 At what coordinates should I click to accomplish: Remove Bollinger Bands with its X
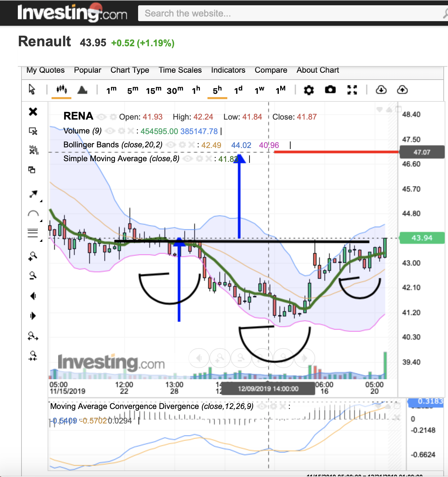coord(191,145)
